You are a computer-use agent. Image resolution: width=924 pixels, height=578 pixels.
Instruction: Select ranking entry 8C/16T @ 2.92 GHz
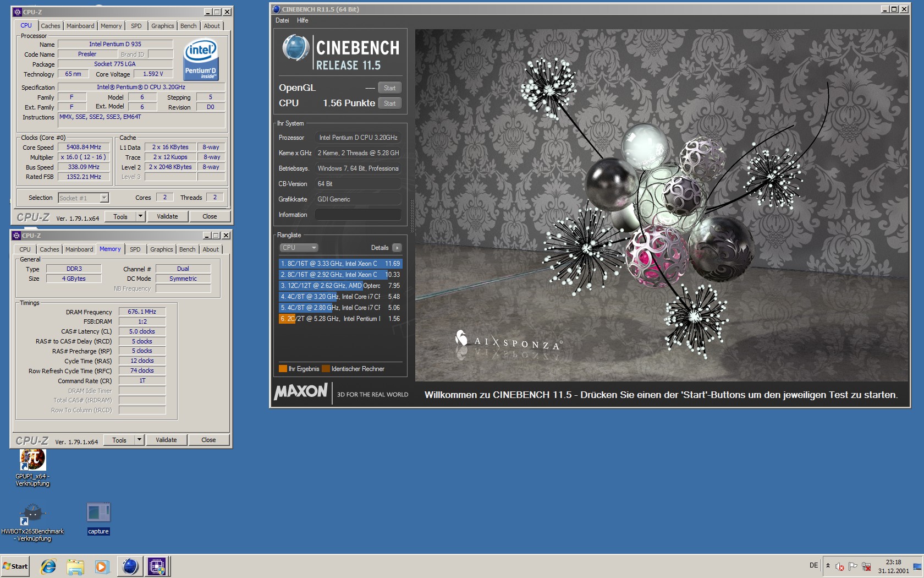[x=340, y=275]
